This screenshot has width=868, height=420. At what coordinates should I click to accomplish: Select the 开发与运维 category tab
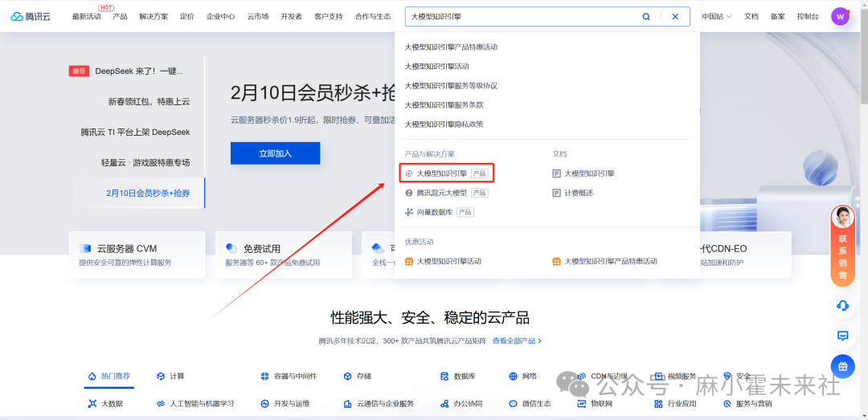(285, 404)
